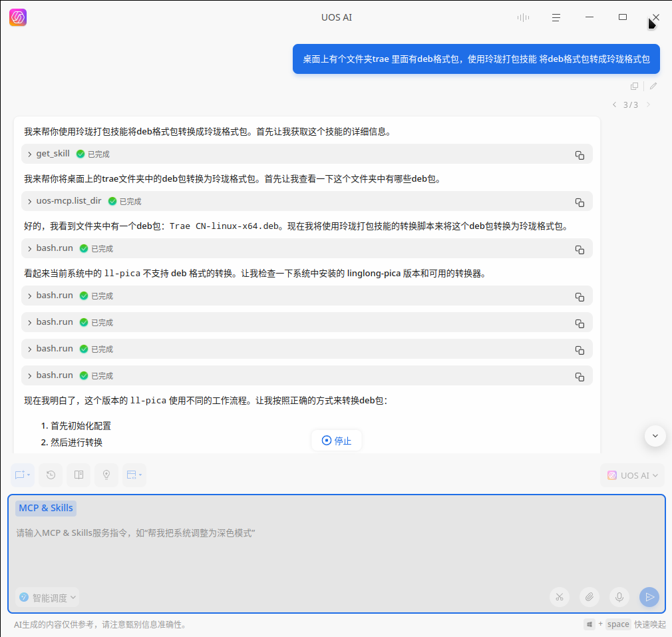The height and width of the screenshot is (637, 672).
Task: Expand the get_skill tool call row
Action: pos(29,154)
